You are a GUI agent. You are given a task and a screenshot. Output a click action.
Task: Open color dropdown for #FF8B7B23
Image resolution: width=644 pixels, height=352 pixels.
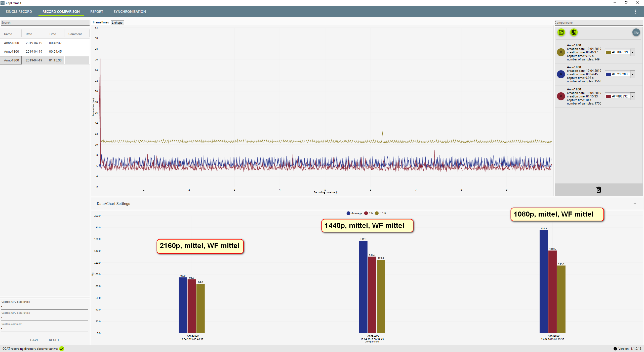[x=632, y=52]
